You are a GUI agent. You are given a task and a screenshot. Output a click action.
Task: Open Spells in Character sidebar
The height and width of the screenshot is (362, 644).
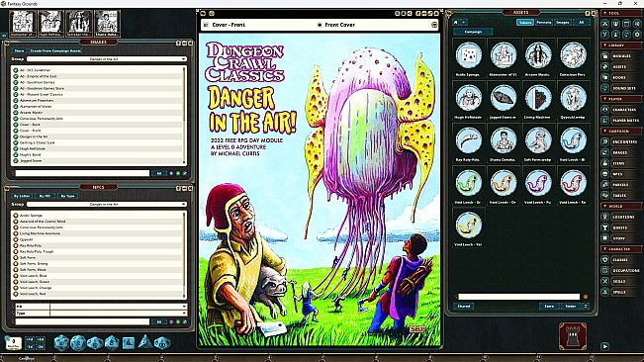pyautogui.click(x=621, y=292)
